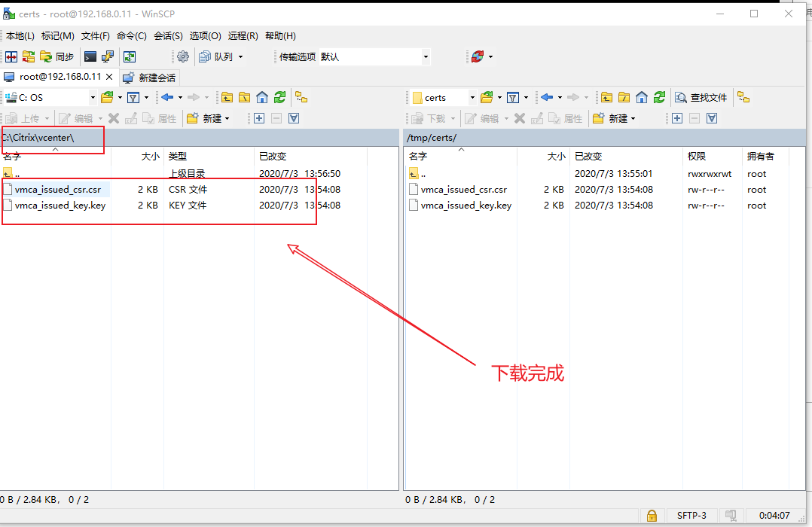
Task: Expand local drive C: OS dropdown
Action: pyautogui.click(x=93, y=97)
